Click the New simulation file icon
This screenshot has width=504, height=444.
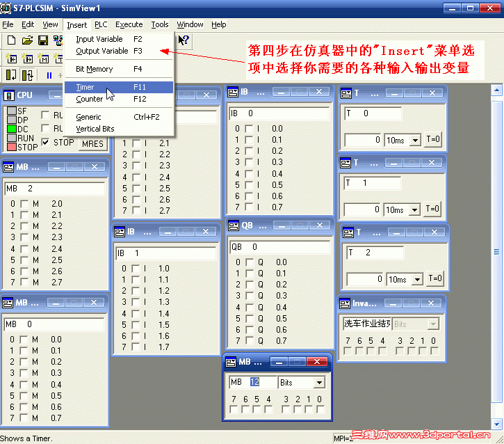[11, 40]
